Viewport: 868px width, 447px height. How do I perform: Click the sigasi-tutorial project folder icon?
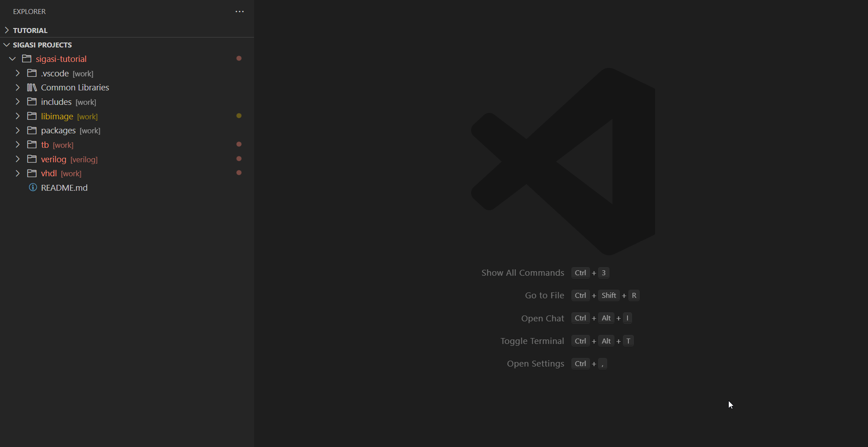click(27, 59)
